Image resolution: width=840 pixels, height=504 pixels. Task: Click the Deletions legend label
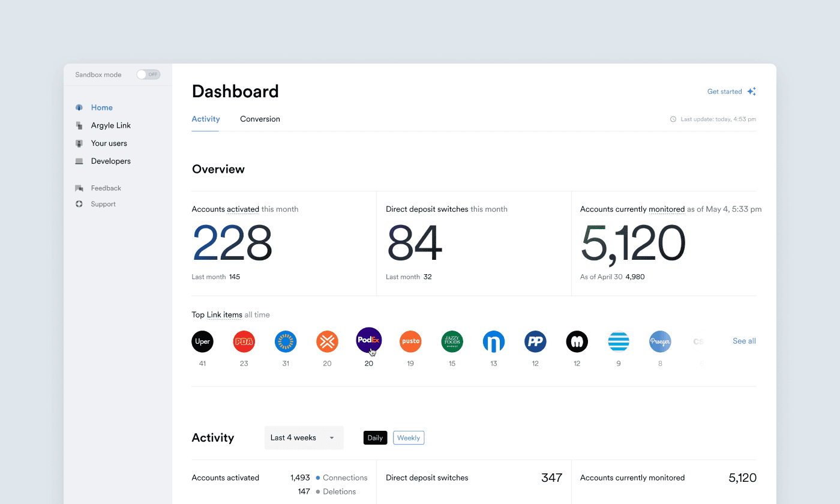point(340,491)
